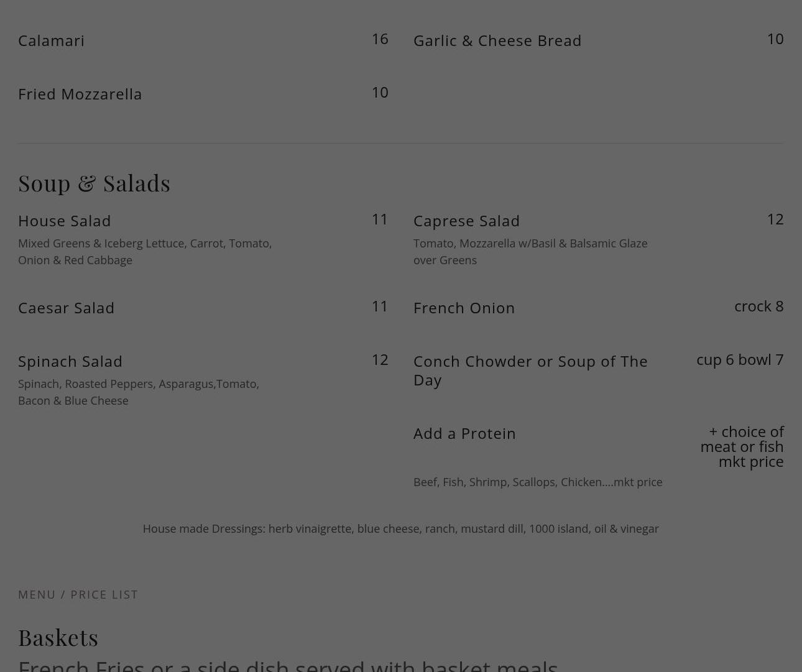Select Garlic & Cheese Bread item
802x672 pixels.
point(497,40)
